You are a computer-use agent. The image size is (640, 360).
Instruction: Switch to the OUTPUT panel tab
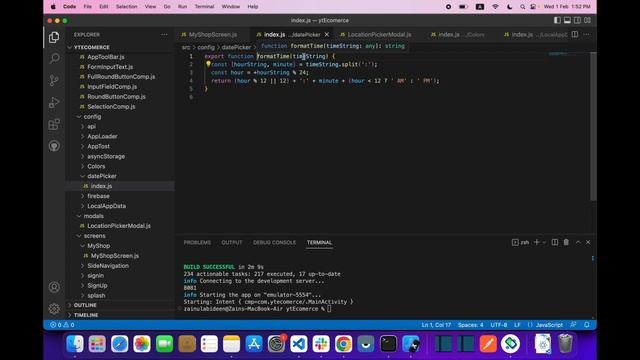[x=232, y=242]
